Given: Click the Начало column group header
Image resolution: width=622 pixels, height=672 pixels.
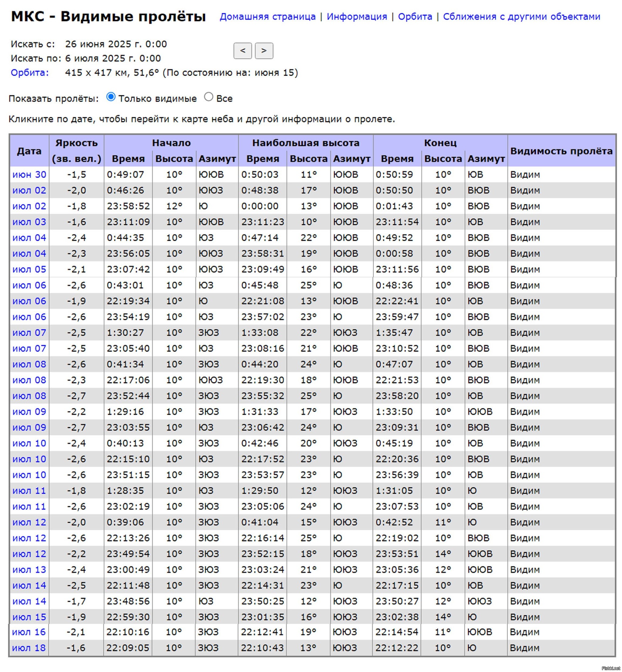Looking at the screenshot, I should 171,143.
